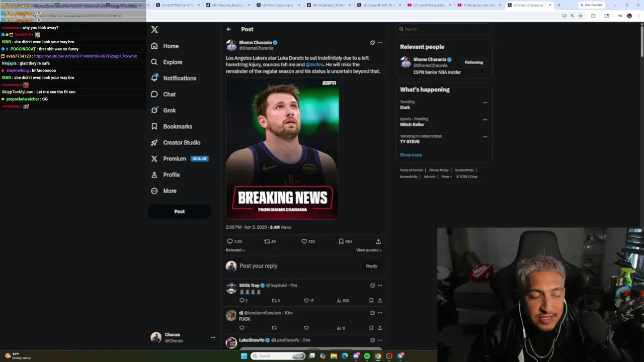This screenshot has height=362, width=644.
Task: Like the main post with 22K likes
Action: 308,241
